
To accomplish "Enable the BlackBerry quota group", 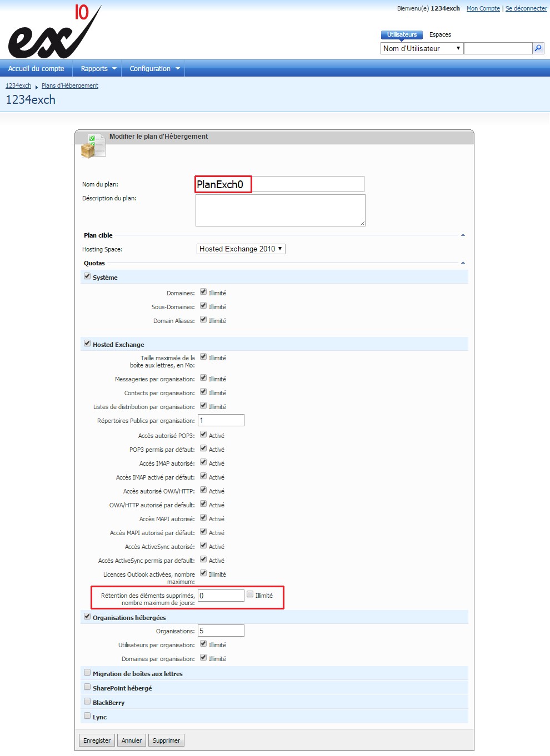I will pos(87,702).
